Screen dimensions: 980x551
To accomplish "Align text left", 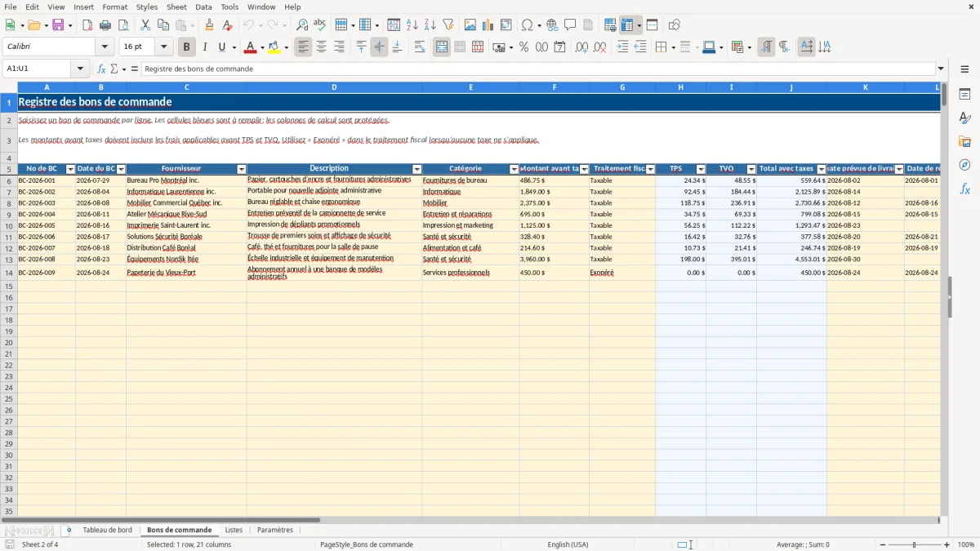I will pos(304,47).
